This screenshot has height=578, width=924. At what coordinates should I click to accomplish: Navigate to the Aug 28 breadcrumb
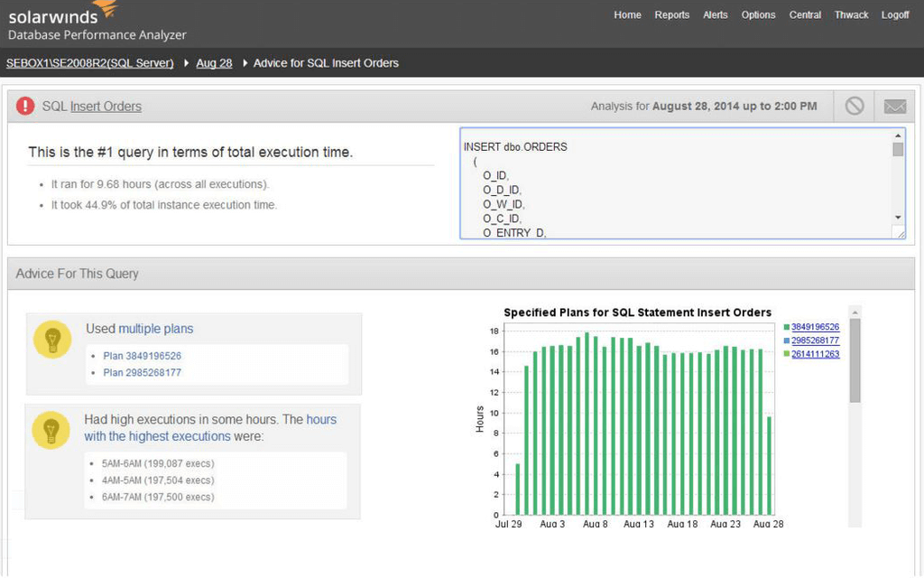point(214,63)
